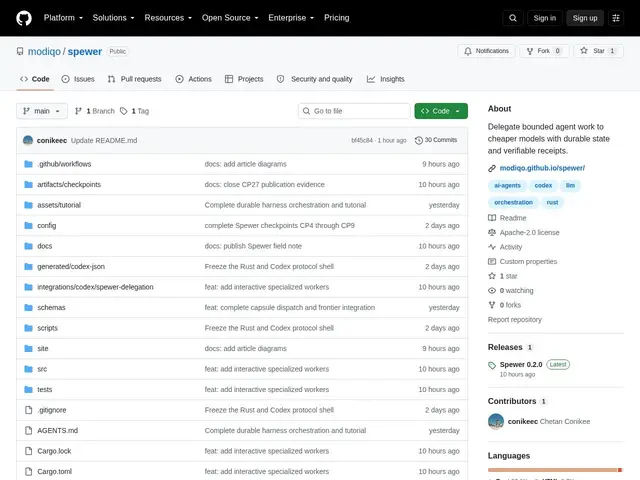The image size is (640, 480).
Task: Expand the Solutions menu
Action: pos(113,18)
